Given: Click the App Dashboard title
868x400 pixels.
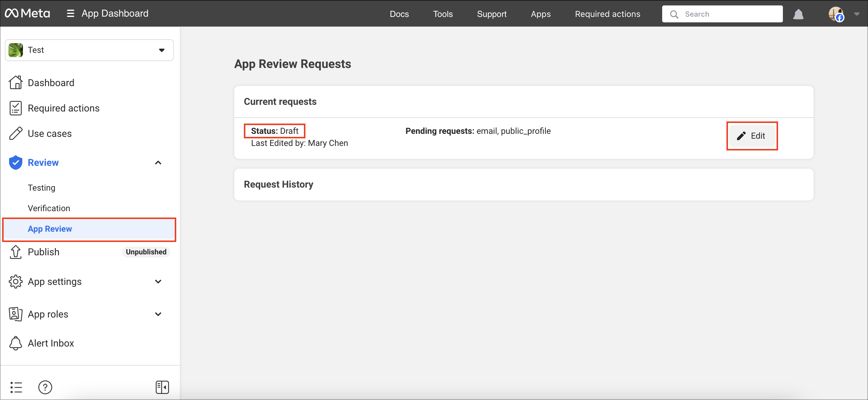Looking at the screenshot, I should click(x=115, y=14).
